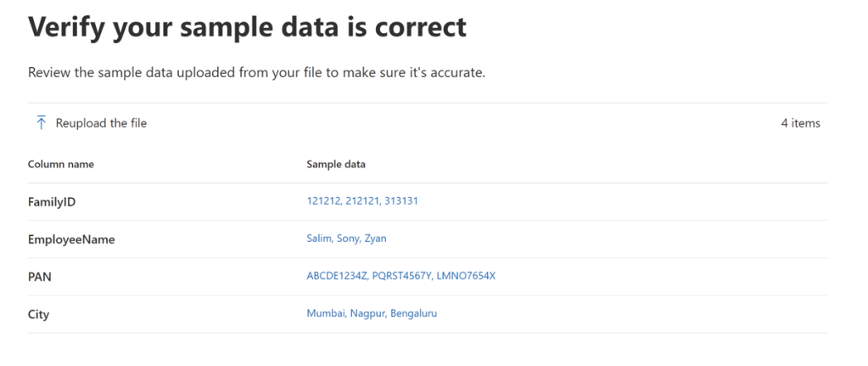Click the City column name
This screenshot has height=366, width=868.
(x=39, y=314)
